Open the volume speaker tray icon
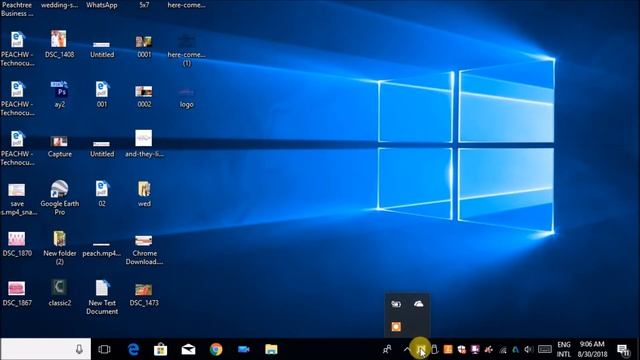640x360 pixels. (x=529, y=349)
